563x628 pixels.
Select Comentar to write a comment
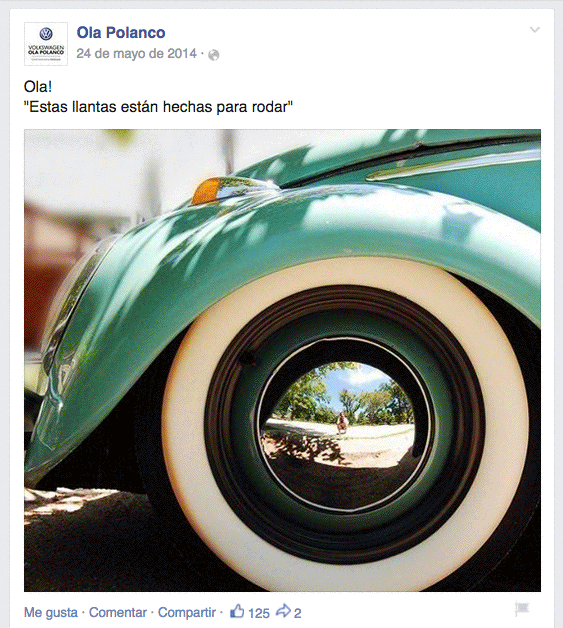click(x=118, y=612)
